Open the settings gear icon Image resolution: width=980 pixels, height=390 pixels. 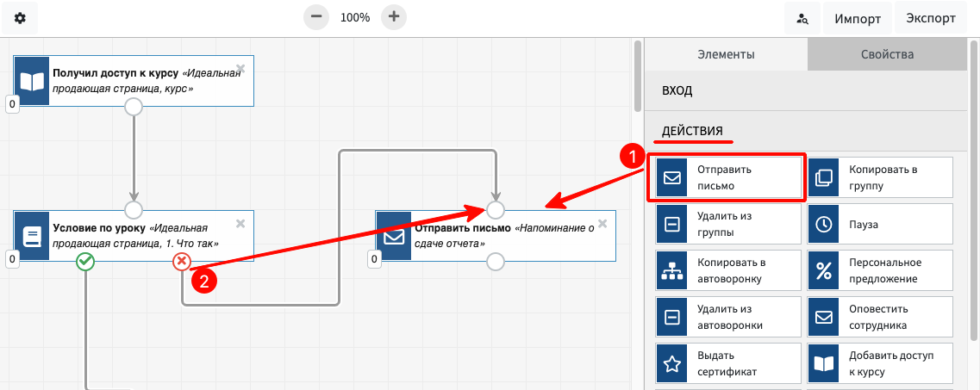coord(20,18)
